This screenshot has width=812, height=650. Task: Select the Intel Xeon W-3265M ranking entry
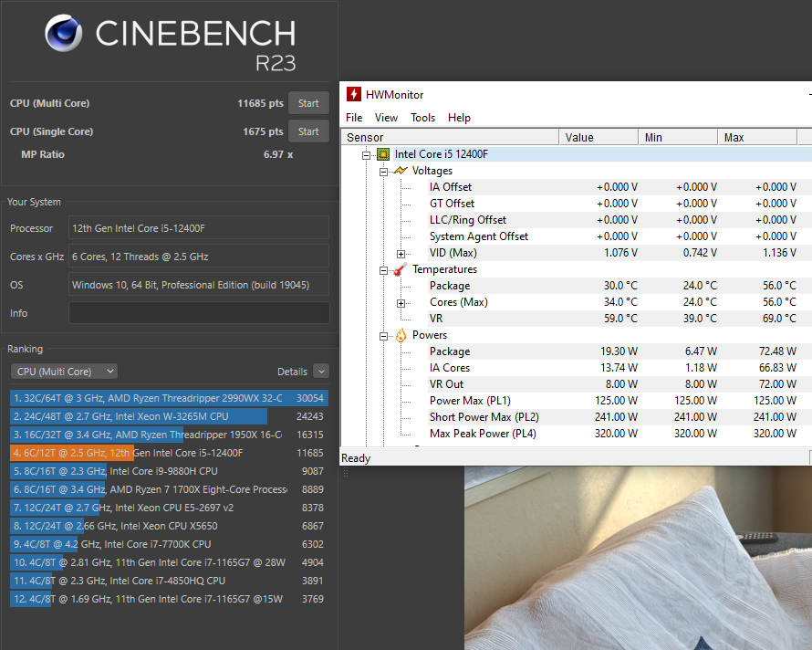(x=169, y=416)
